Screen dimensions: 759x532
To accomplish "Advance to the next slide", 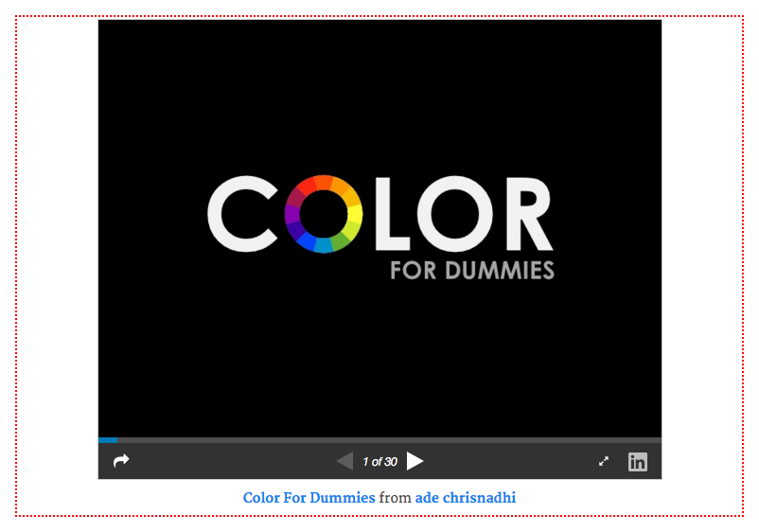I will pos(415,461).
